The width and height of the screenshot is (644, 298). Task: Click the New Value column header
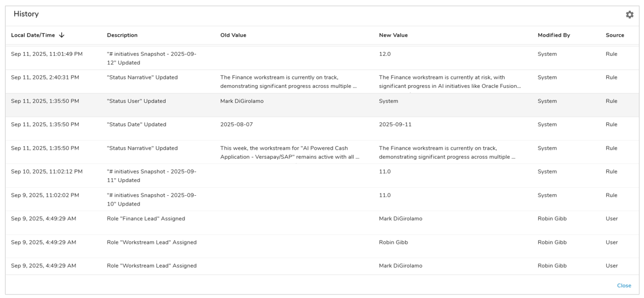coord(393,35)
